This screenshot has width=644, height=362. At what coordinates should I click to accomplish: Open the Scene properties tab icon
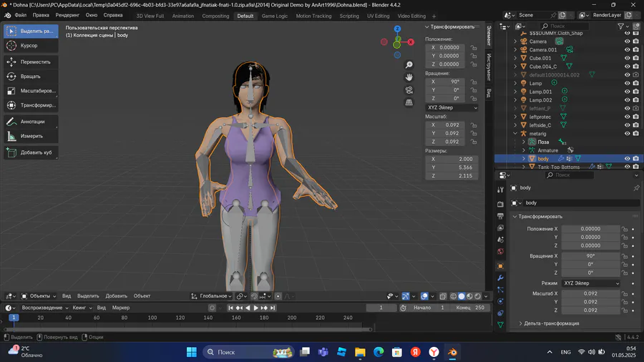500,240
